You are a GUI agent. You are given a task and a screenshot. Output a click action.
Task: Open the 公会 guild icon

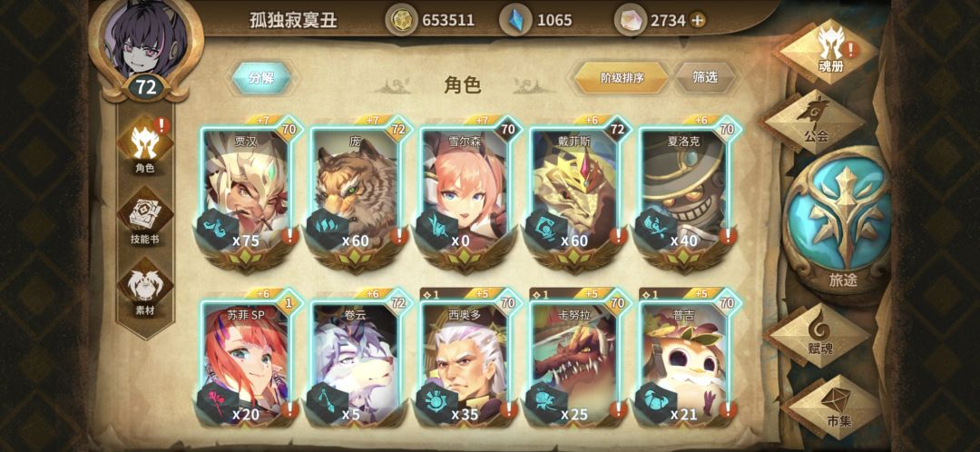pyautogui.click(x=814, y=122)
